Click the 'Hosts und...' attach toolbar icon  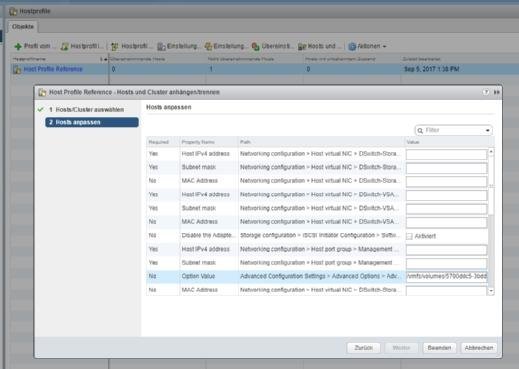pyautogui.click(x=302, y=46)
